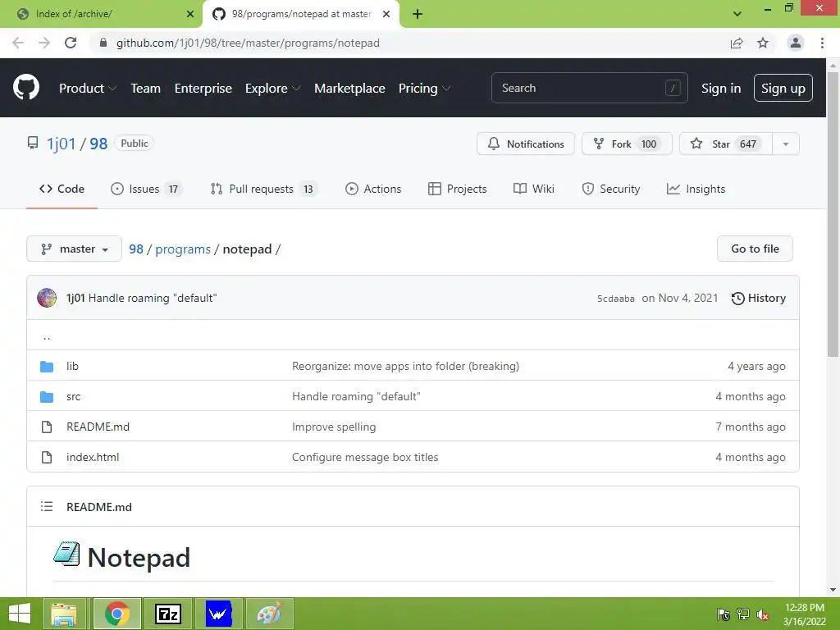
Task: Open the README table of contents list icon
Action: coord(47,506)
